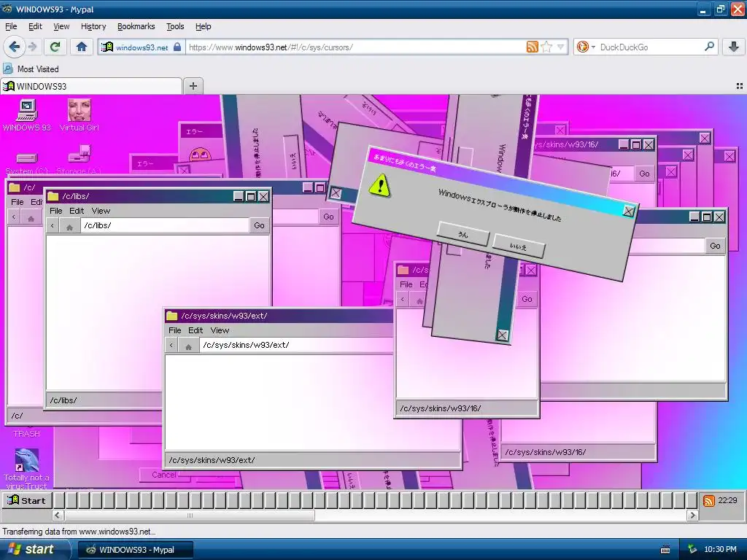Click the back arrow in /c/libs/ window

[53, 226]
